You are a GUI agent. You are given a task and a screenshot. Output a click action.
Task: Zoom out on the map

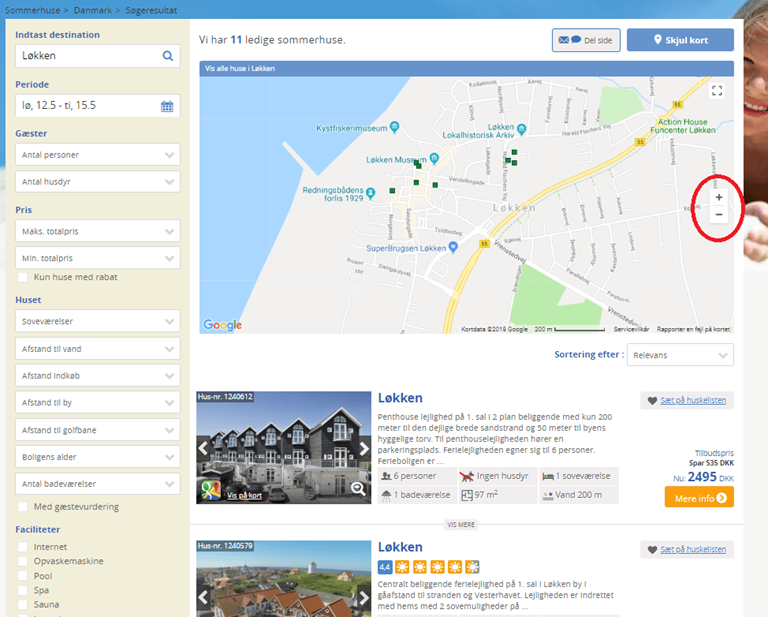pos(718,215)
